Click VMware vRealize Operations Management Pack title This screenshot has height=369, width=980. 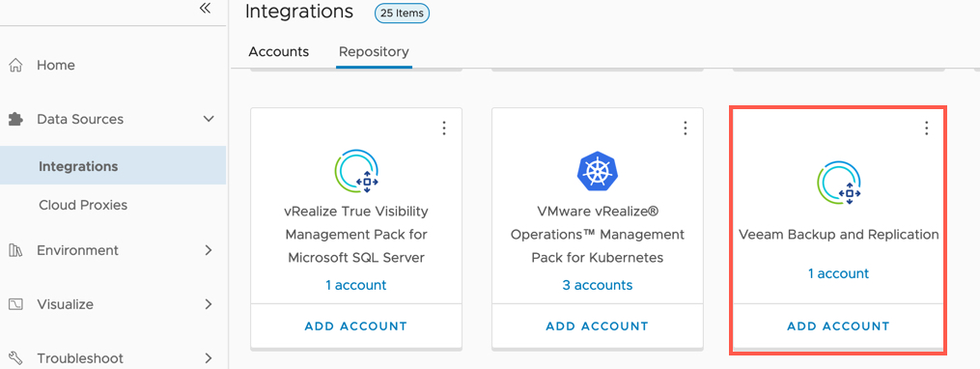click(598, 235)
